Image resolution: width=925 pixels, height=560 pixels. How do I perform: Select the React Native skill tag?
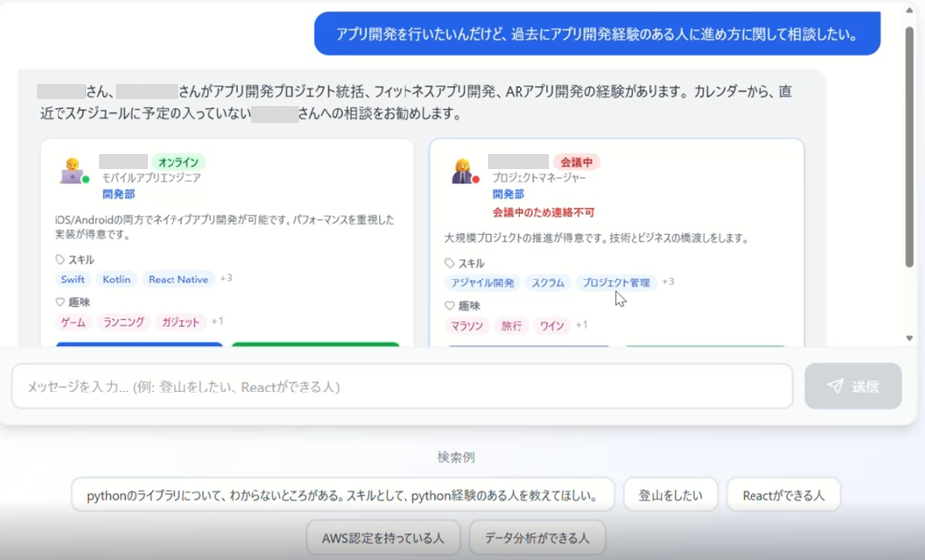point(178,280)
